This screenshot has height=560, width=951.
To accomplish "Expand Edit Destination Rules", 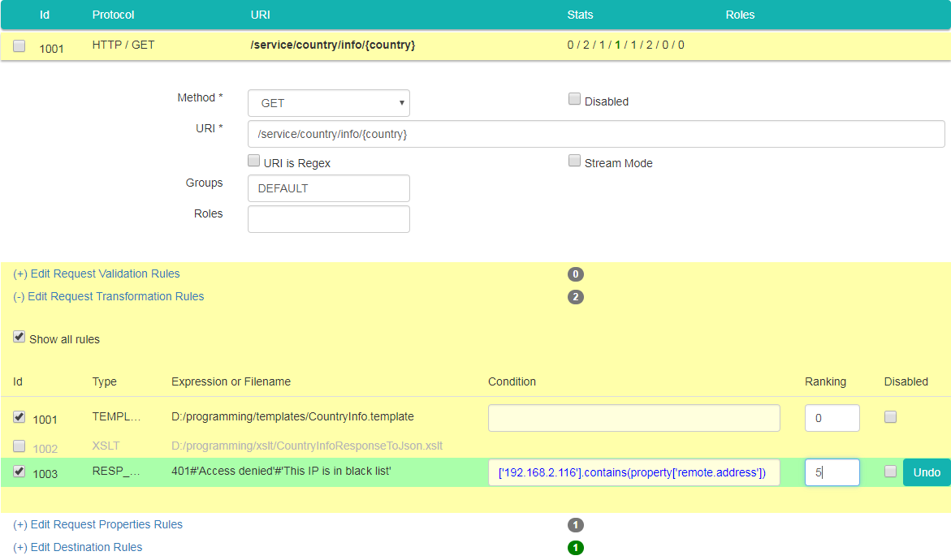I will [x=78, y=548].
